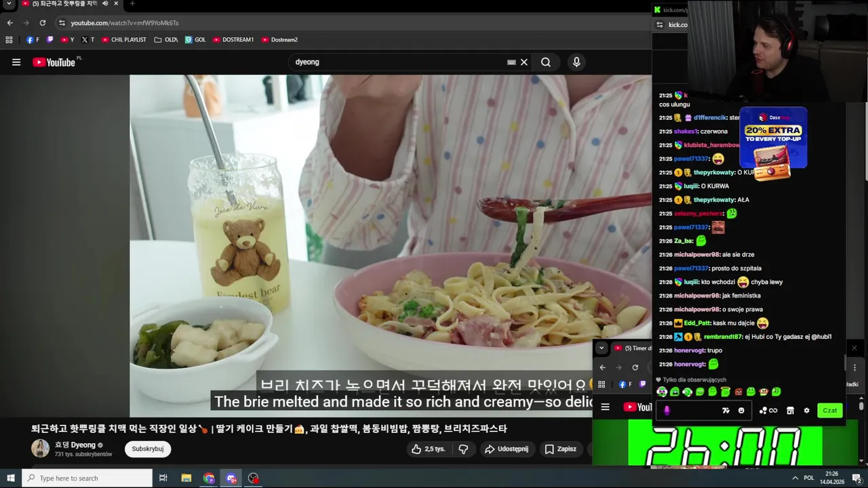Expand the OLD\ bookmarks folder
Image resolution: width=868 pixels, height=488 pixels.
(166, 40)
